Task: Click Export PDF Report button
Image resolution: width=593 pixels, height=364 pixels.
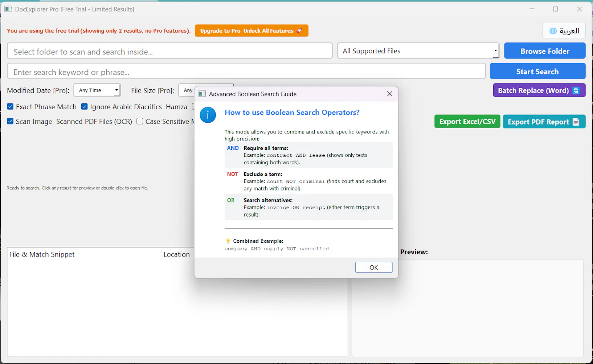Action: (544, 122)
